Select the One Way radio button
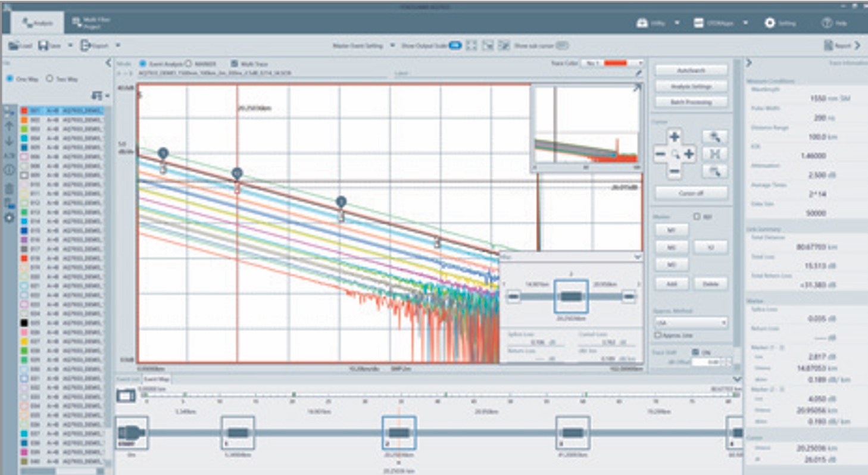This screenshot has width=868, height=475. (x=10, y=79)
